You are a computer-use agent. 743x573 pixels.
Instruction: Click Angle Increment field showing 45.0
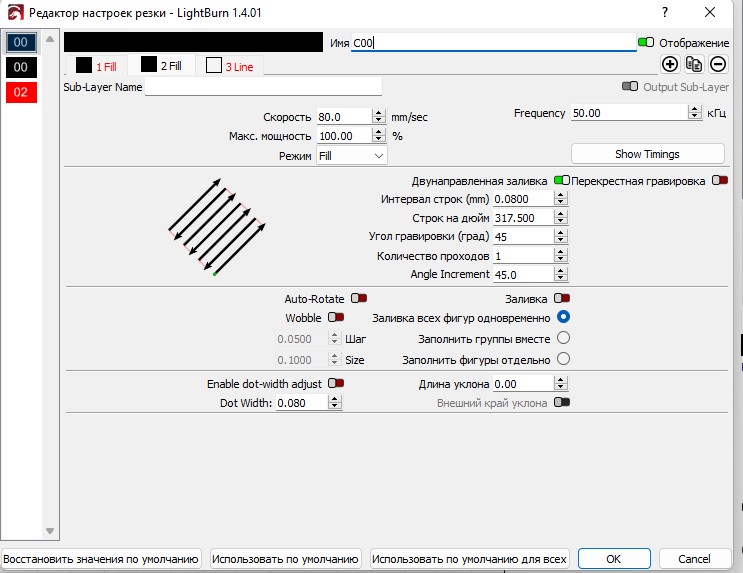click(524, 274)
